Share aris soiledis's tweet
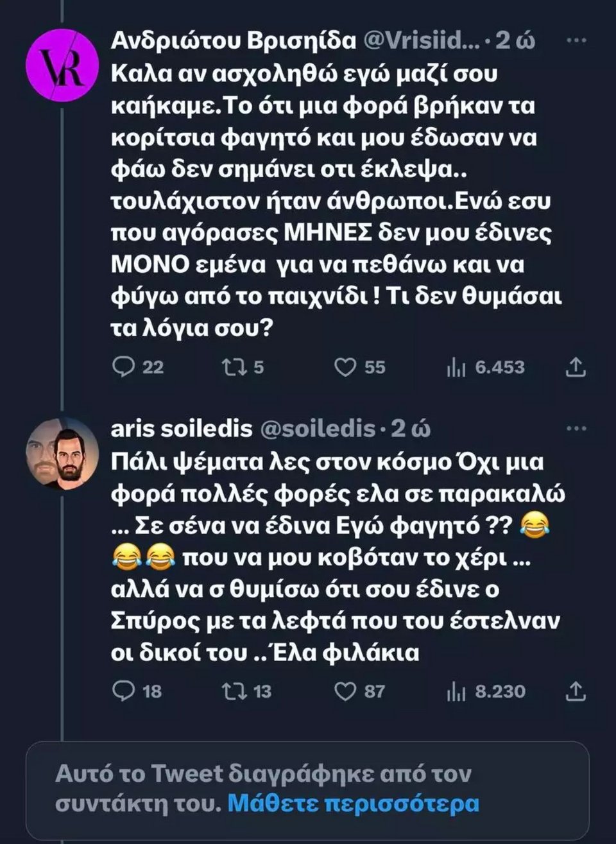The width and height of the screenshot is (616, 844). click(576, 691)
